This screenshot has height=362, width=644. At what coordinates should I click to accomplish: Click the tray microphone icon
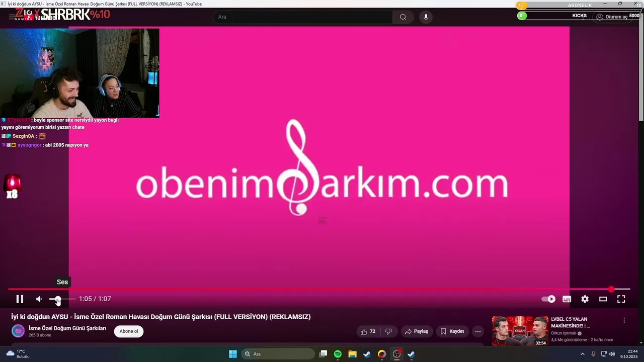point(593,354)
